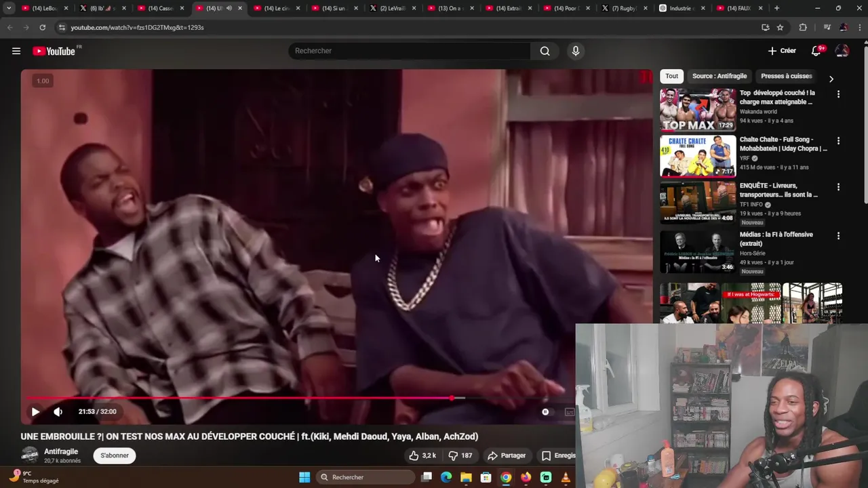Viewport: 868px width, 488px height.
Task: Toggle subtitles in the video player
Action: pyautogui.click(x=570, y=411)
